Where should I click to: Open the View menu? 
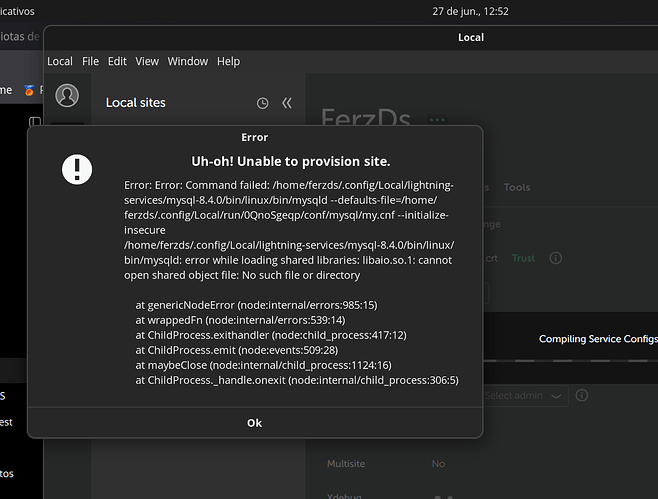tap(147, 61)
